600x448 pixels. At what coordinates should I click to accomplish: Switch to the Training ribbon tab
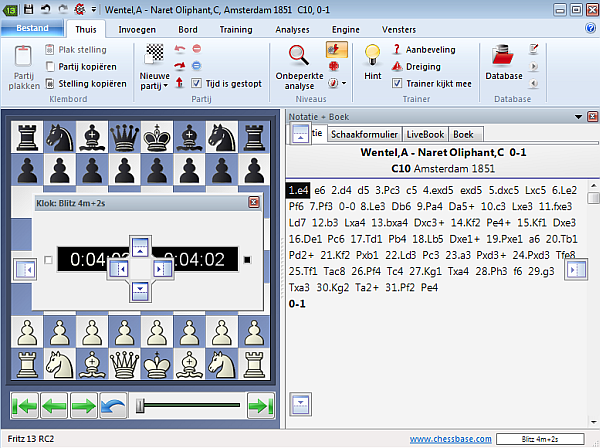(236, 30)
